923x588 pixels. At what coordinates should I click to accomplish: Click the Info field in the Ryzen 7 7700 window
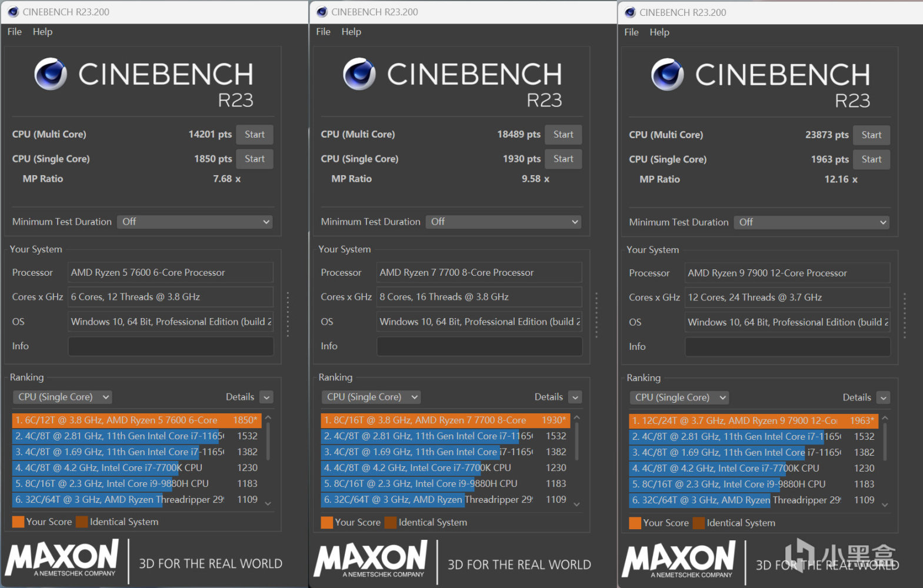[x=479, y=346]
